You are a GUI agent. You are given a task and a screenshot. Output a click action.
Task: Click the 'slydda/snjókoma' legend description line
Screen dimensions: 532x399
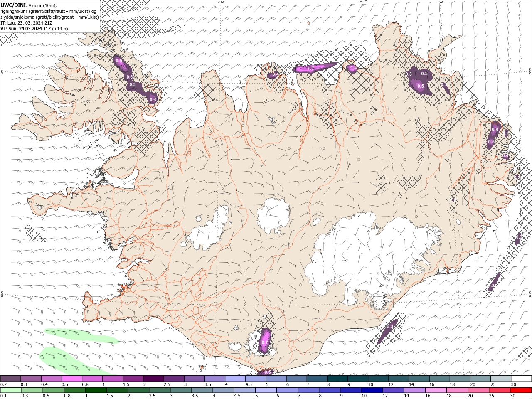(50, 17)
